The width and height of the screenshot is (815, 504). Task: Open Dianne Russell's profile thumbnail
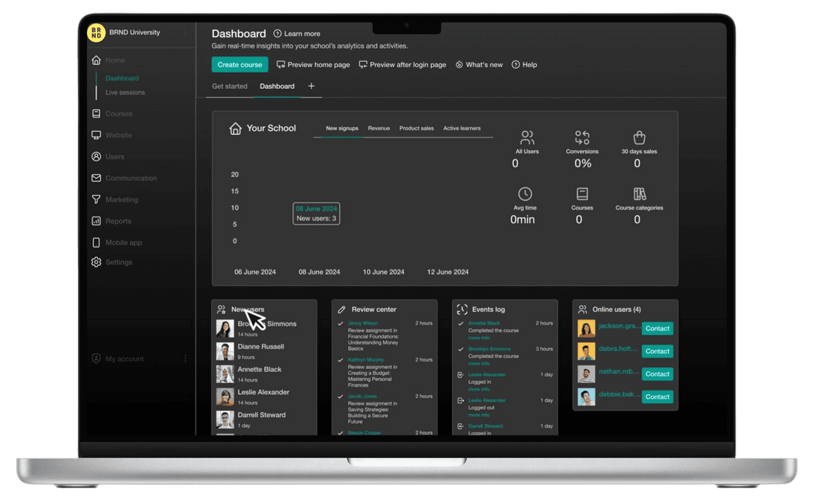tap(225, 352)
